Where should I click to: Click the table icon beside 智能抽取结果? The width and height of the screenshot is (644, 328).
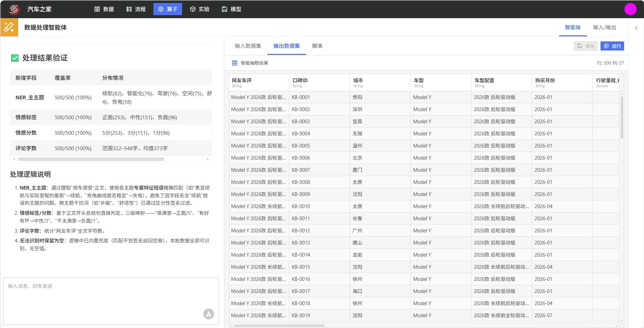coord(235,63)
